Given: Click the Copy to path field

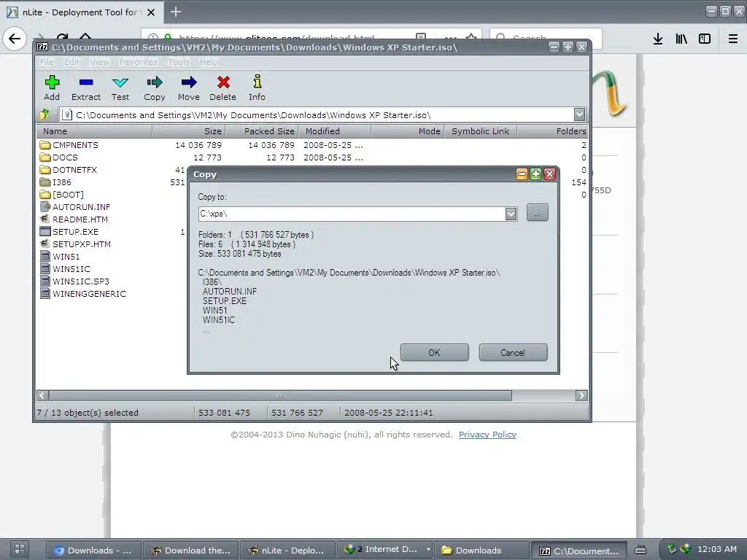Looking at the screenshot, I should tap(352, 214).
